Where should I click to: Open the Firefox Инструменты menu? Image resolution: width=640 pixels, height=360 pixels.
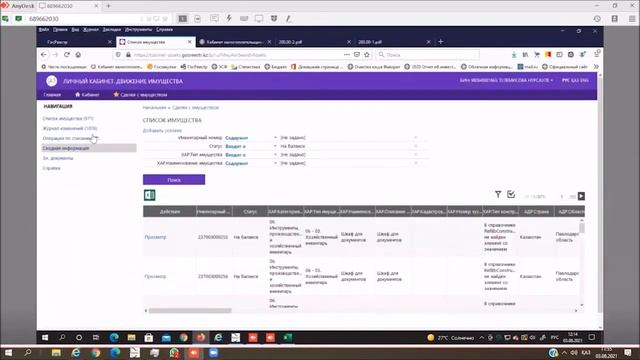[138, 30]
